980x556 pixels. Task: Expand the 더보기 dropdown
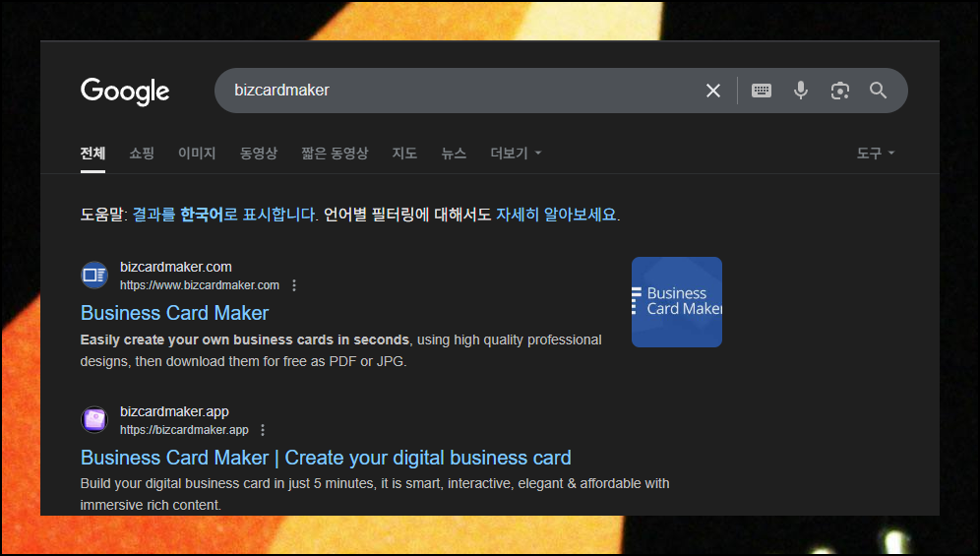[516, 154]
